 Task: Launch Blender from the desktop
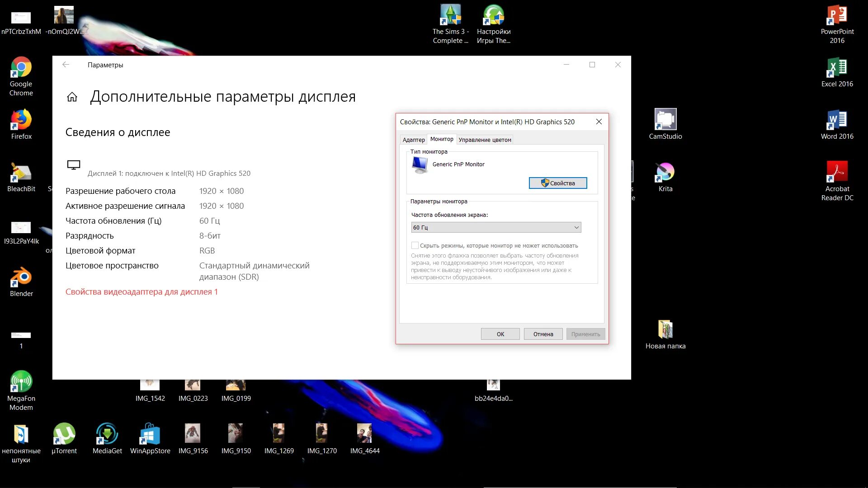coord(21,277)
